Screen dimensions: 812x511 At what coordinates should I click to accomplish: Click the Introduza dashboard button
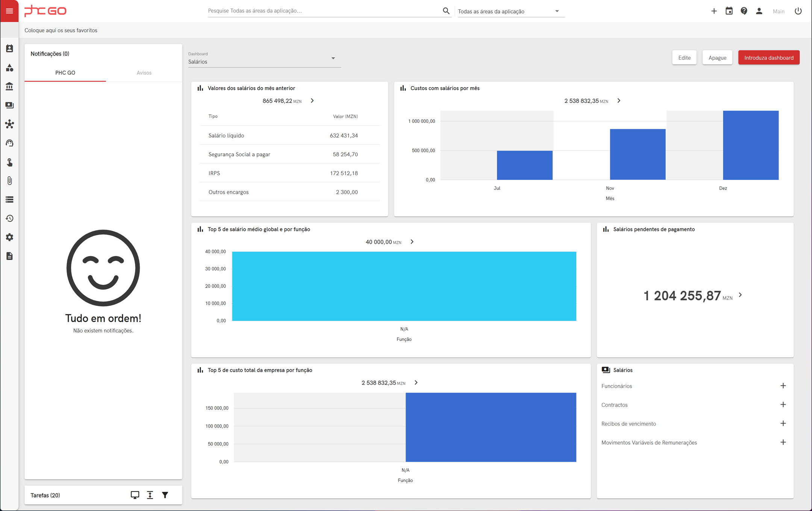pyautogui.click(x=769, y=57)
